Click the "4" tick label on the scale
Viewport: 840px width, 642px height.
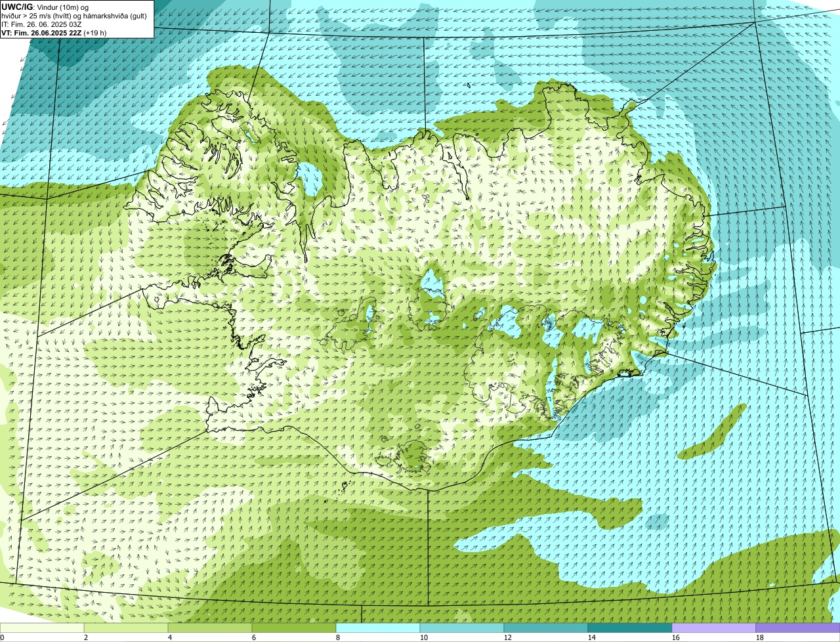tap(170, 637)
